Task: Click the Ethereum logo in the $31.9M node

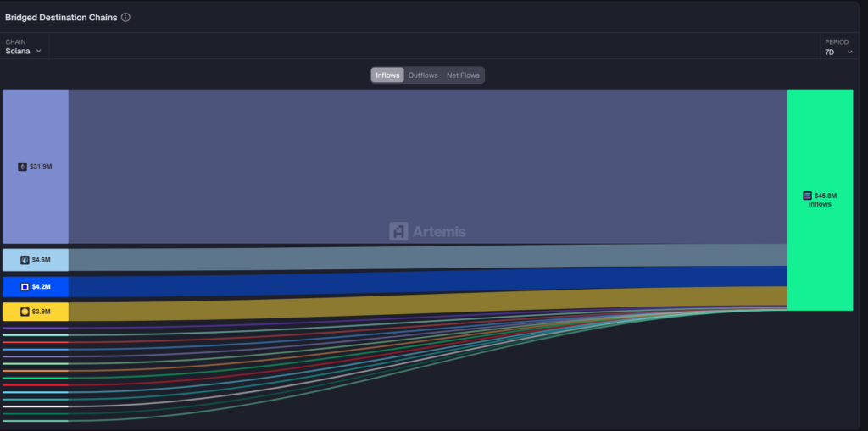Action: pyautogui.click(x=23, y=167)
